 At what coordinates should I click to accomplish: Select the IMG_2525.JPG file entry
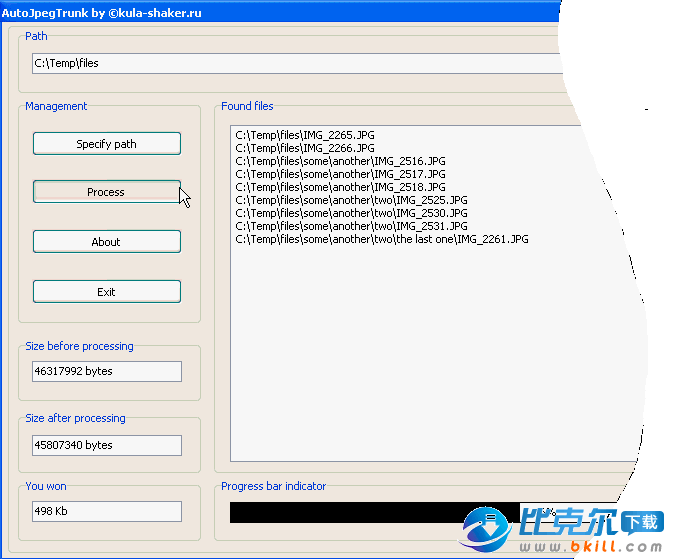click(351, 200)
